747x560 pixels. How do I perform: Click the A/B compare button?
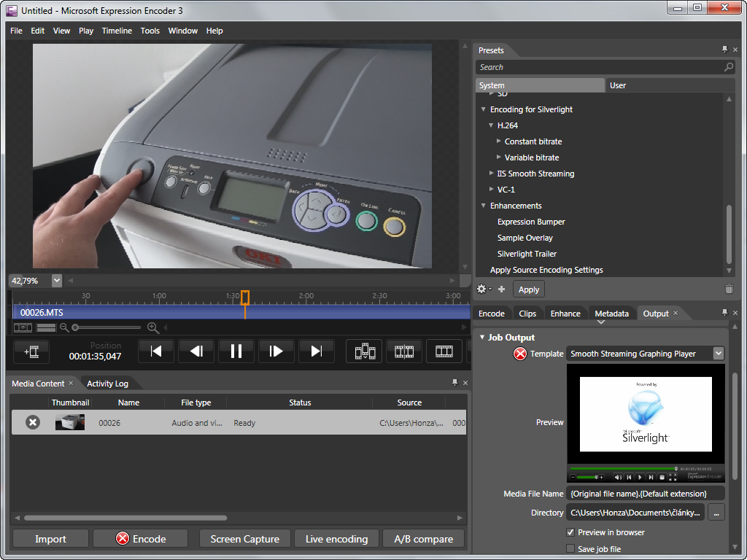pyautogui.click(x=424, y=539)
